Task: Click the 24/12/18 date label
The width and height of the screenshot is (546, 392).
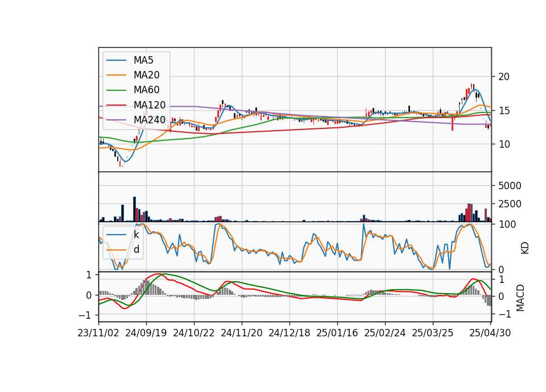Action: click(289, 333)
